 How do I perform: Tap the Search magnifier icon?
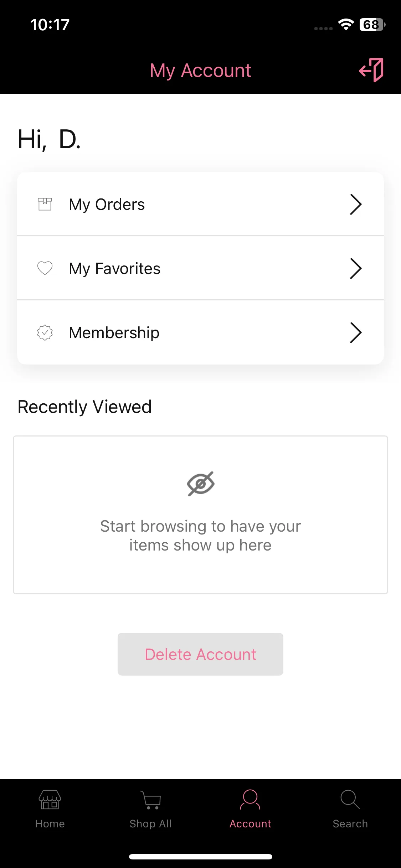350,800
